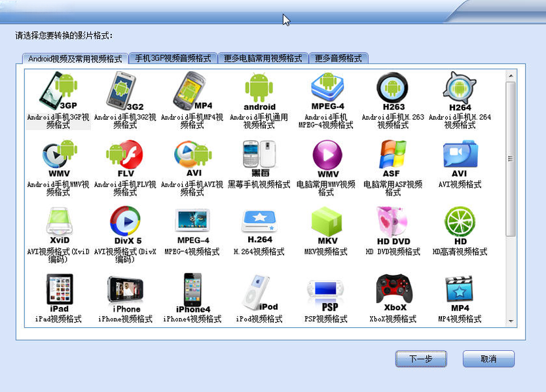Screen dimensions: 546x392
Task: Pick the iPod video format icon
Action: [260, 293]
